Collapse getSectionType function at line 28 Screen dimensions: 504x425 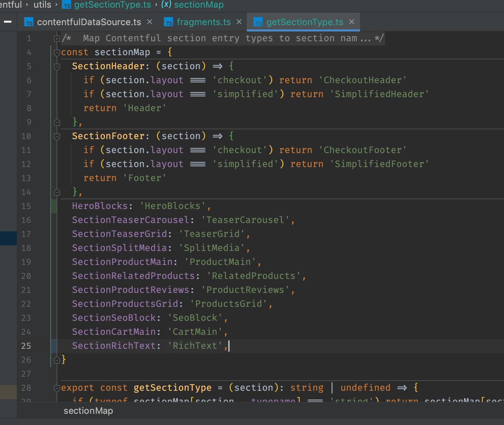57,388
